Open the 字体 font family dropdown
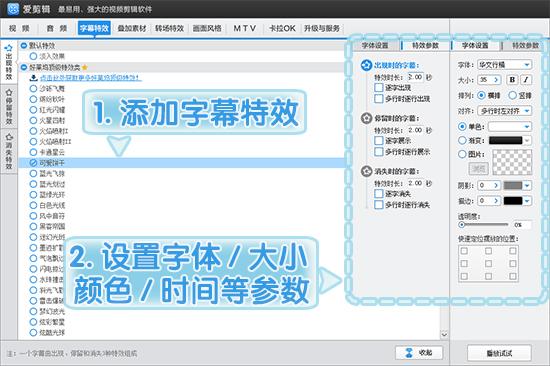550x366 pixels. [x=504, y=65]
